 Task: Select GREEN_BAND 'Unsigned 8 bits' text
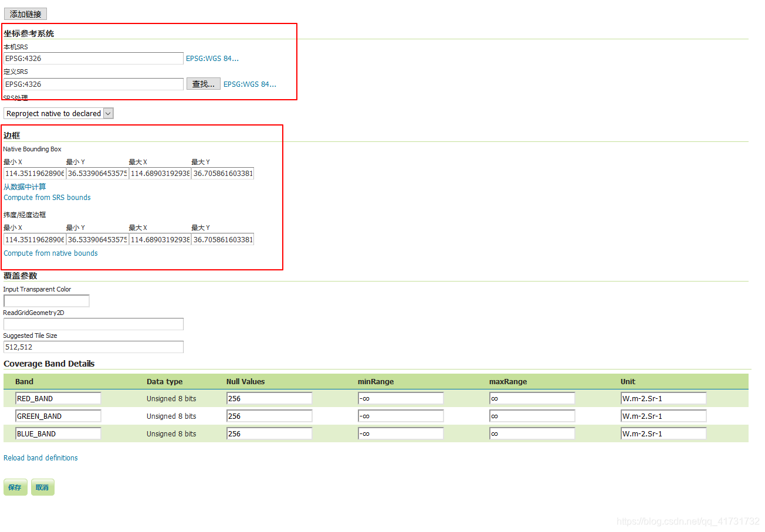click(x=171, y=416)
